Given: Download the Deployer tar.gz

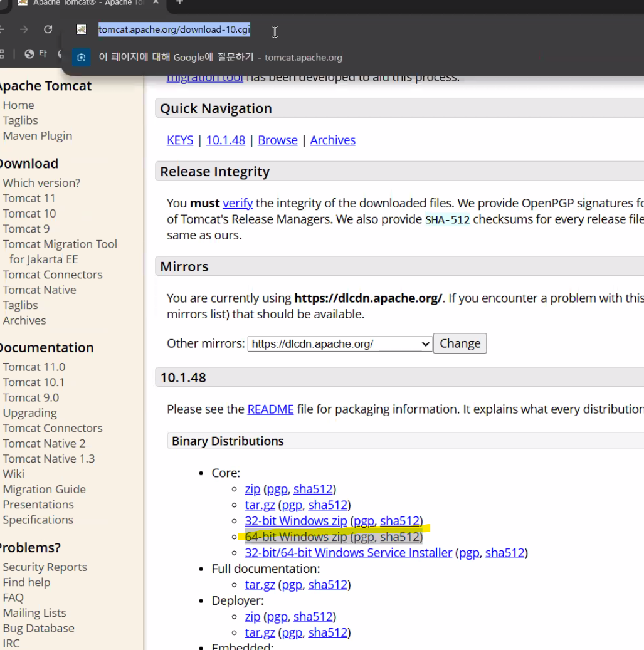Looking at the screenshot, I should (260, 632).
